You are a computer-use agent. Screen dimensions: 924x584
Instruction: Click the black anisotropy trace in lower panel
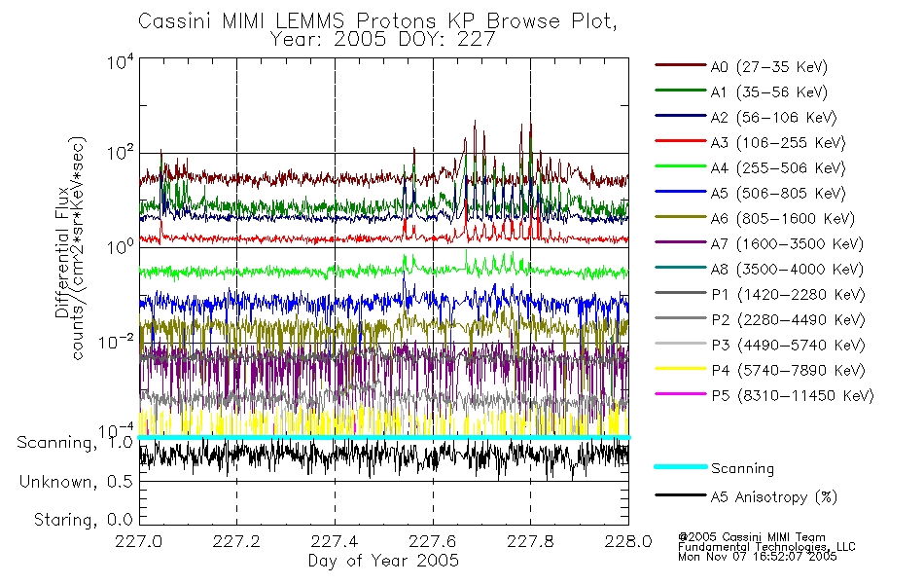tap(383, 457)
